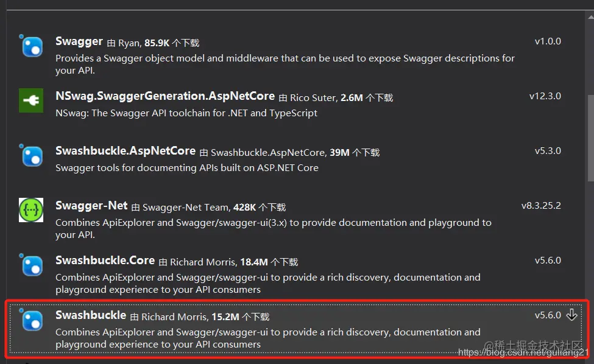
Task: Click the Swagger description about object model and middleware
Action: pos(285,65)
